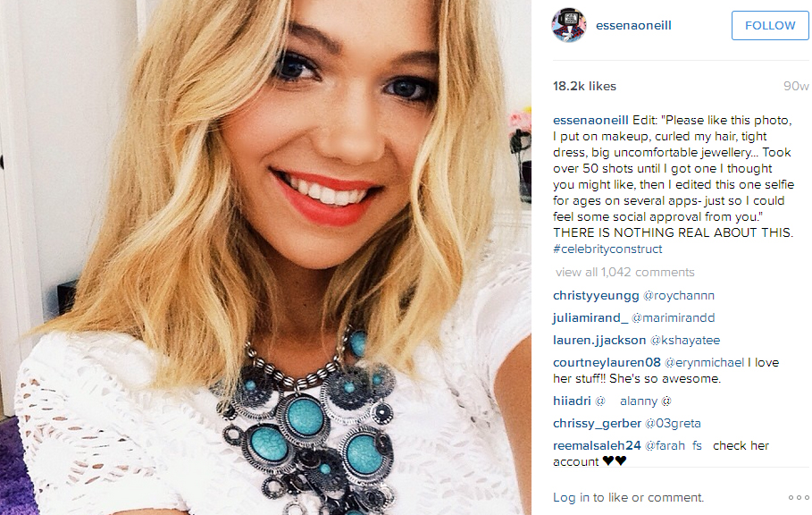Open juliamirand_ commenter profile
Screen dimensions: 812x515
coord(590,317)
